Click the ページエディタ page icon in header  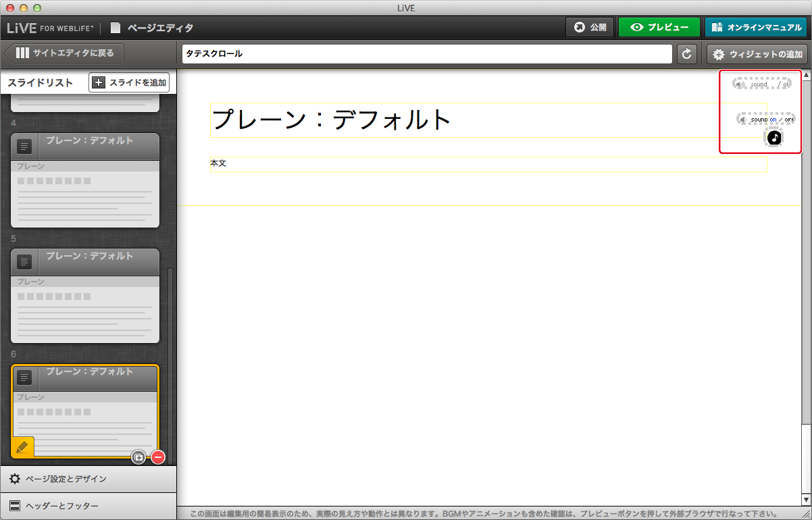click(x=116, y=28)
